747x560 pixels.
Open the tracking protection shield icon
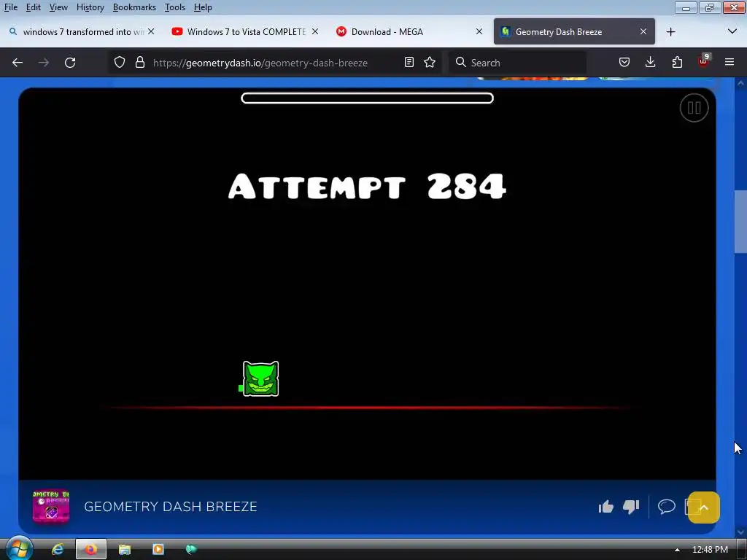tap(120, 63)
